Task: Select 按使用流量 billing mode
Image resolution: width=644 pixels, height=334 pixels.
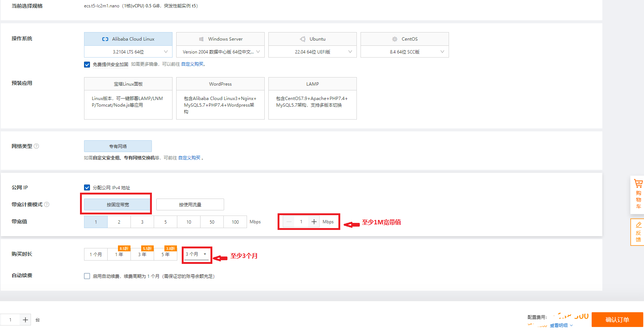Action: [x=190, y=204]
